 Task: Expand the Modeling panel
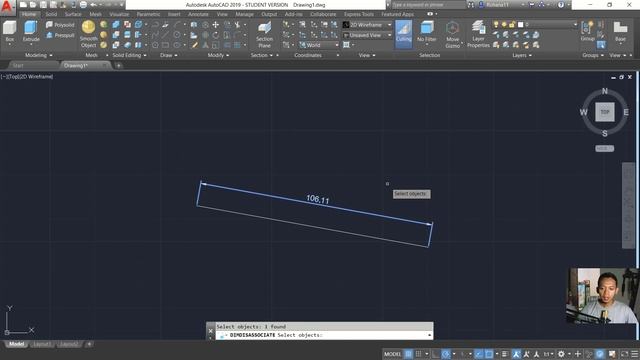tap(39, 55)
